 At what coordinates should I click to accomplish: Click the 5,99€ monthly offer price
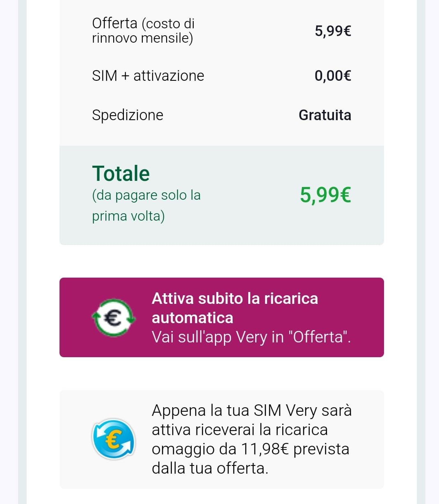coord(333,31)
